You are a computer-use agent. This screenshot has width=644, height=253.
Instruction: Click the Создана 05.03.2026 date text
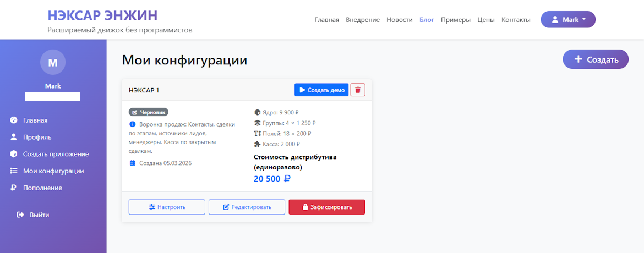point(166,163)
